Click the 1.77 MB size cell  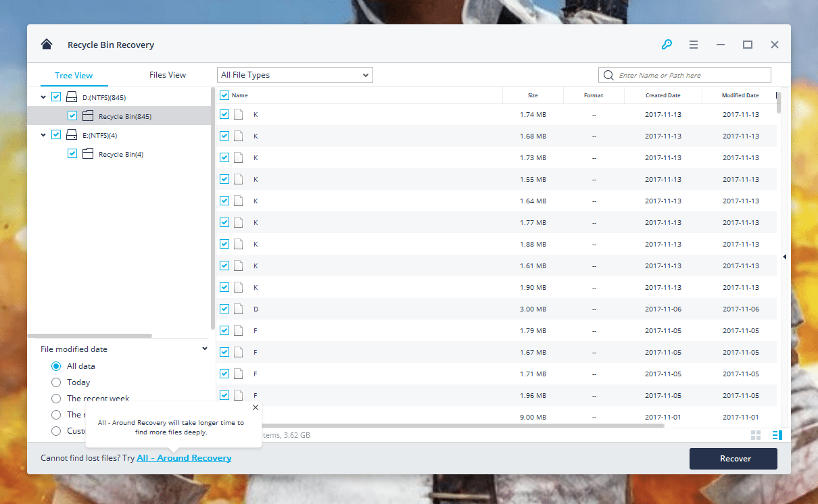[533, 222]
